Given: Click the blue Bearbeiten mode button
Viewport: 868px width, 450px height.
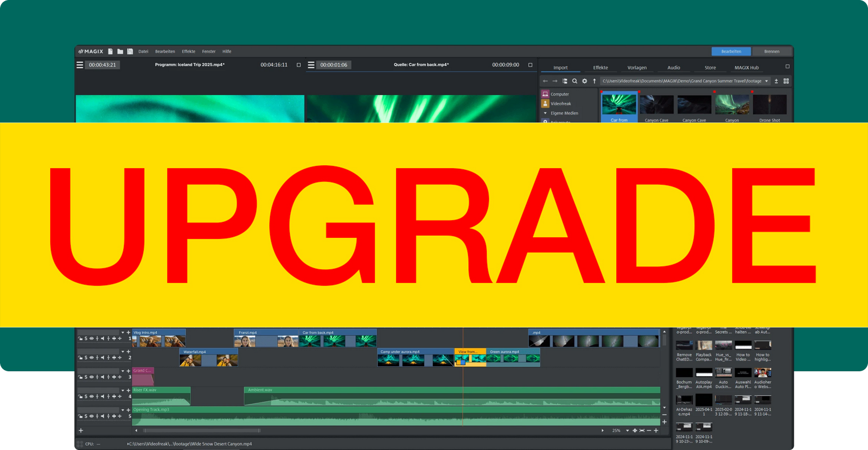Looking at the screenshot, I should 731,52.
